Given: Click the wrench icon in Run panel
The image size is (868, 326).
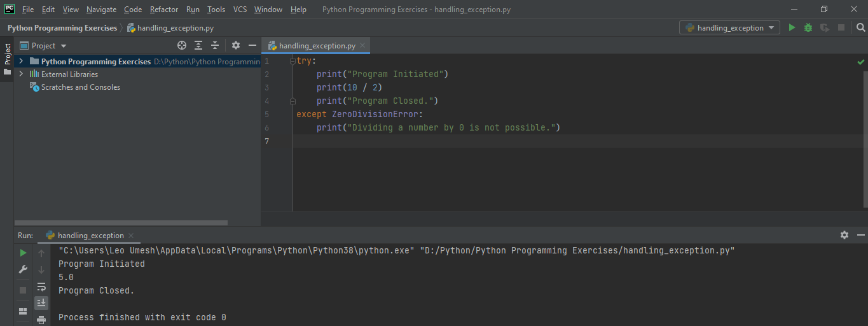Looking at the screenshot, I should tap(23, 269).
